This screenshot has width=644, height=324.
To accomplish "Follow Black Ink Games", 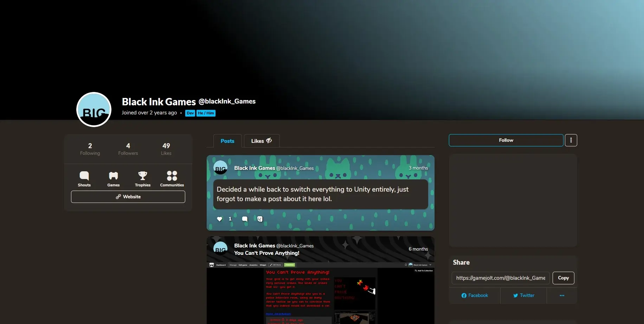I will point(506,140).
